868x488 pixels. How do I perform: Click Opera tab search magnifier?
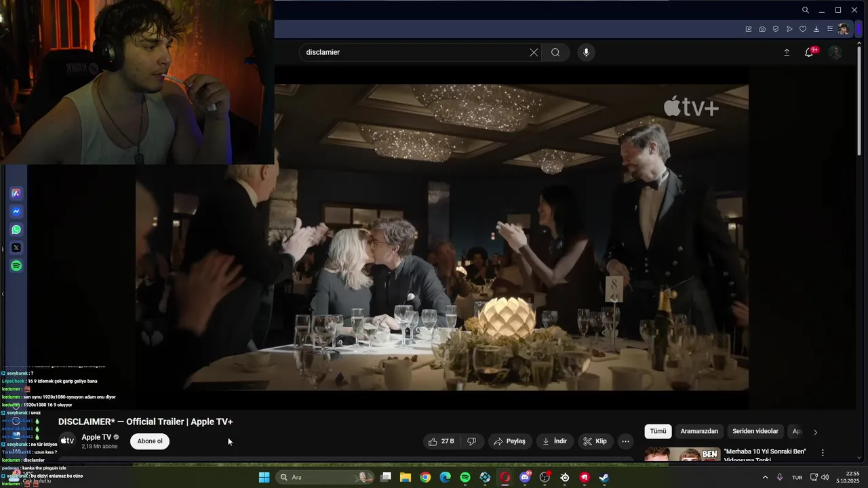click(x=805, y=10)
